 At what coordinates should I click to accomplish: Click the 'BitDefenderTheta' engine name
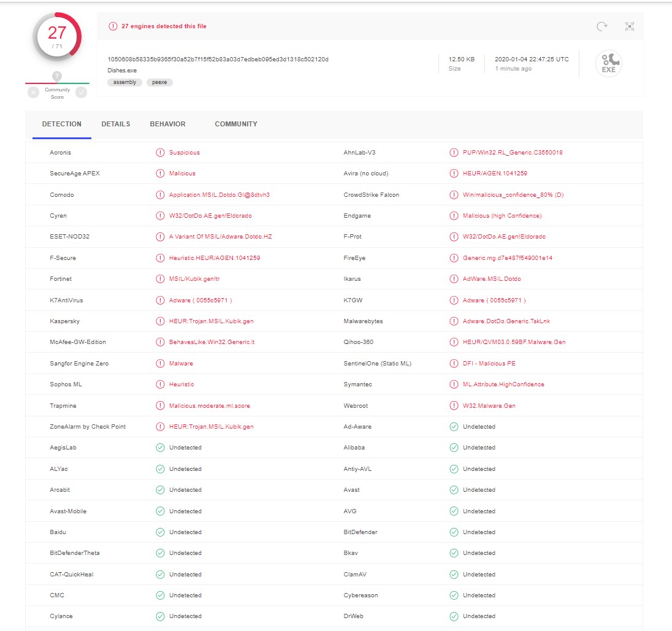coord(75,553)
